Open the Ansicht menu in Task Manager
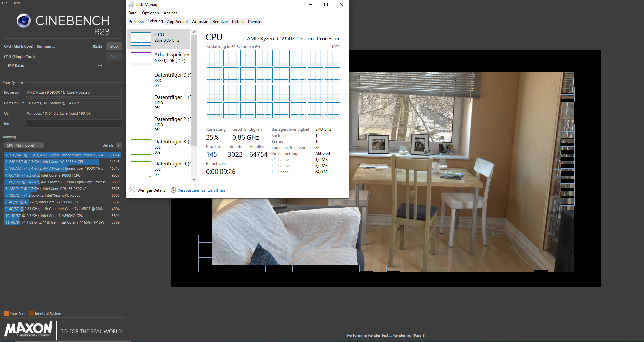Image resolution: width=644 pixels, height=342 pixels. click(x=170, y=13)
